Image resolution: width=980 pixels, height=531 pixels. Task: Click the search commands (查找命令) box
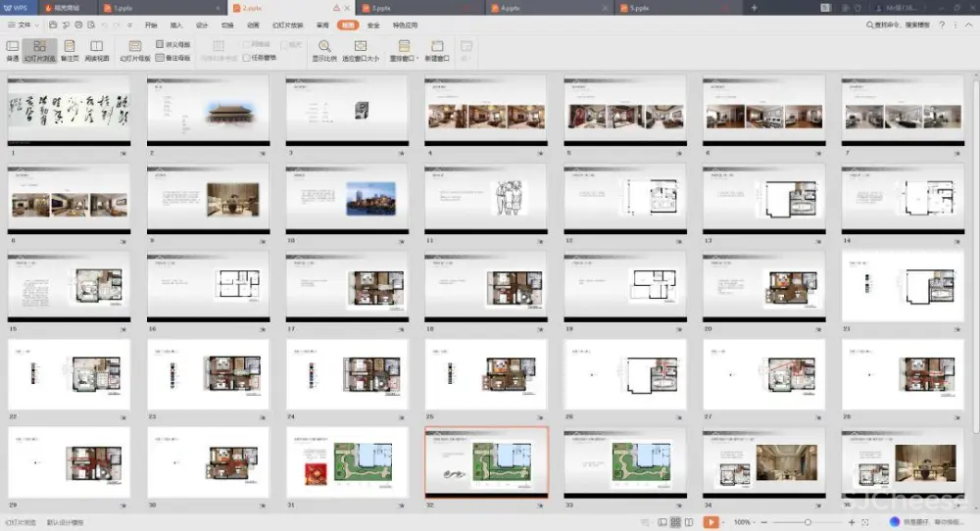click(902, 24)
